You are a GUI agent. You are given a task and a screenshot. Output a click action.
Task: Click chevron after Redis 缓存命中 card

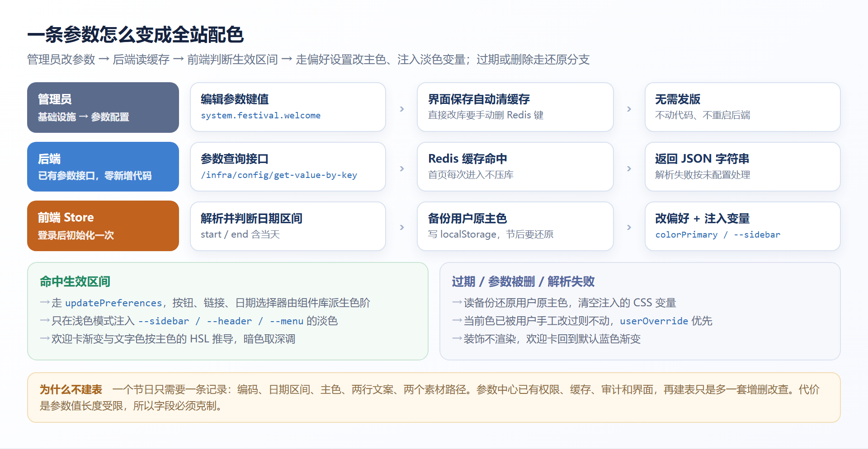pyautogui.click(x=629, y=168)
